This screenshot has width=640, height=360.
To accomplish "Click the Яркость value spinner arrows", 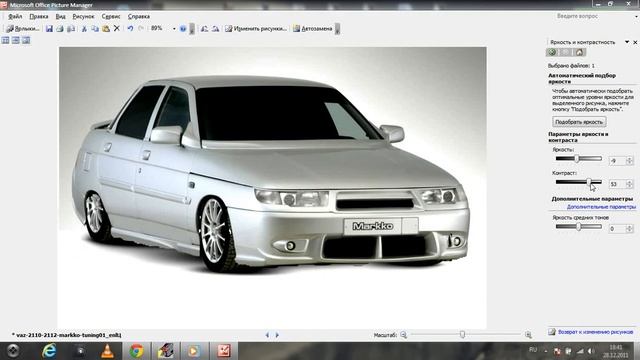I will (x=629, y=161).
